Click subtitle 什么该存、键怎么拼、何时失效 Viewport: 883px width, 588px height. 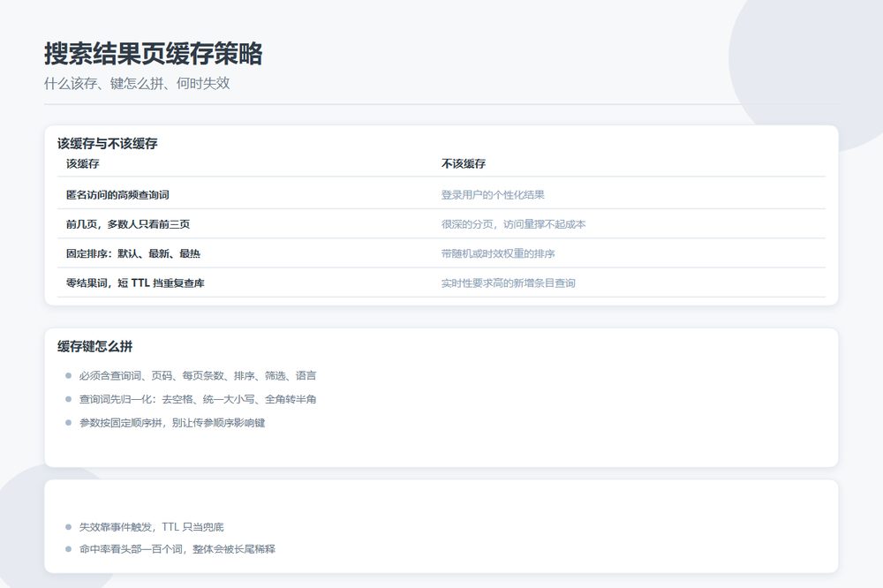(x=137, y=83)
